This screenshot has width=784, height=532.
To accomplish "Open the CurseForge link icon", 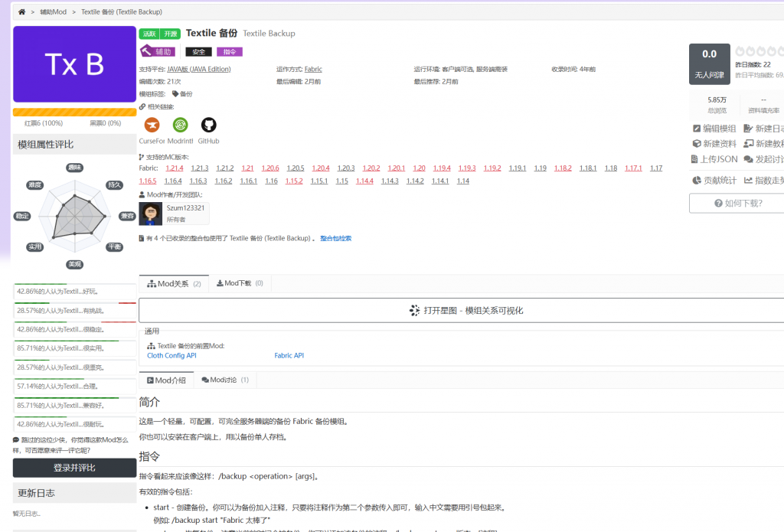I will 152,125.
